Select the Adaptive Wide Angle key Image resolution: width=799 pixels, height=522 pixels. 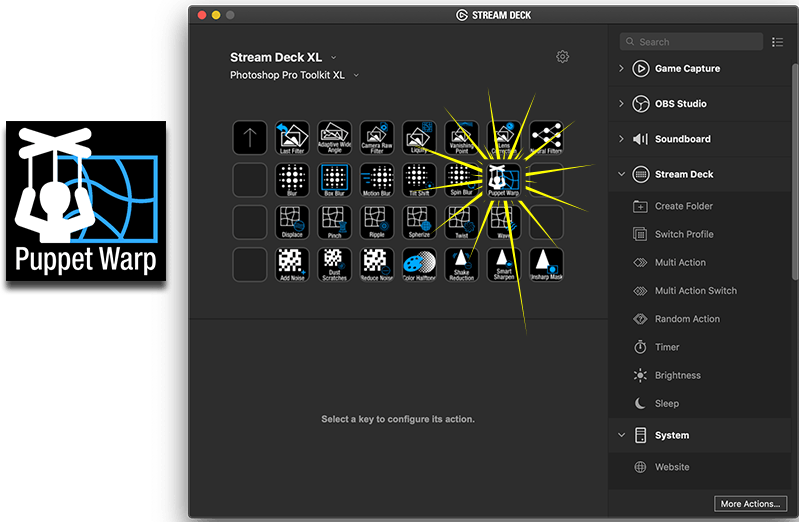pyautogui.click(x=334, y=138)
